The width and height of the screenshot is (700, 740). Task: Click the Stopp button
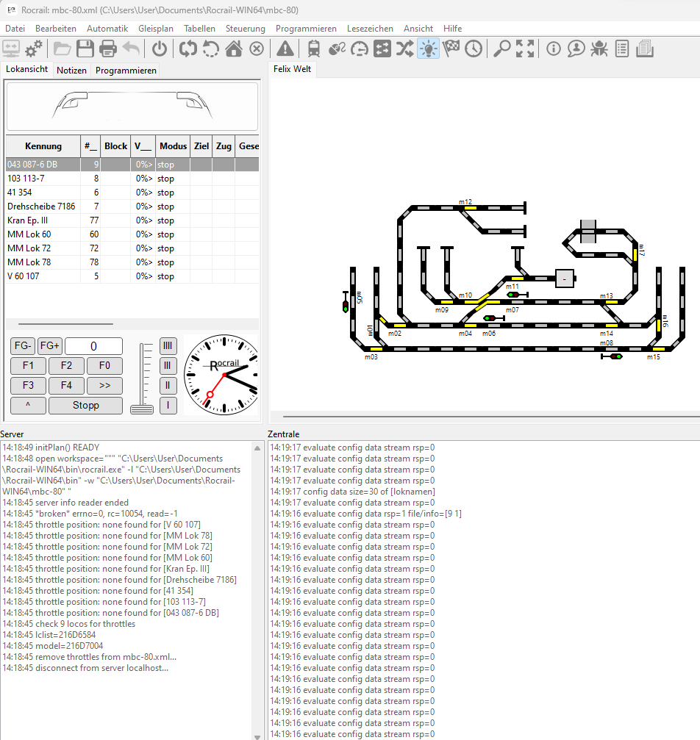point(85,406)
